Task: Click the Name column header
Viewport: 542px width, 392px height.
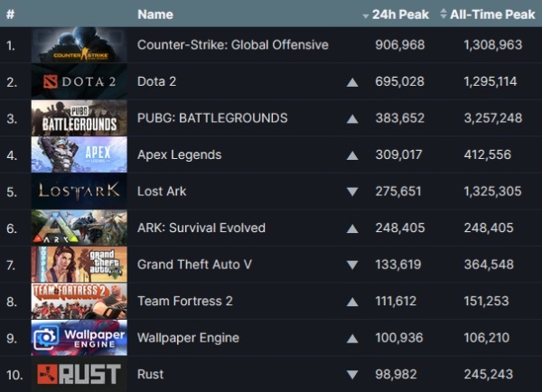Action: click(155, 14)
